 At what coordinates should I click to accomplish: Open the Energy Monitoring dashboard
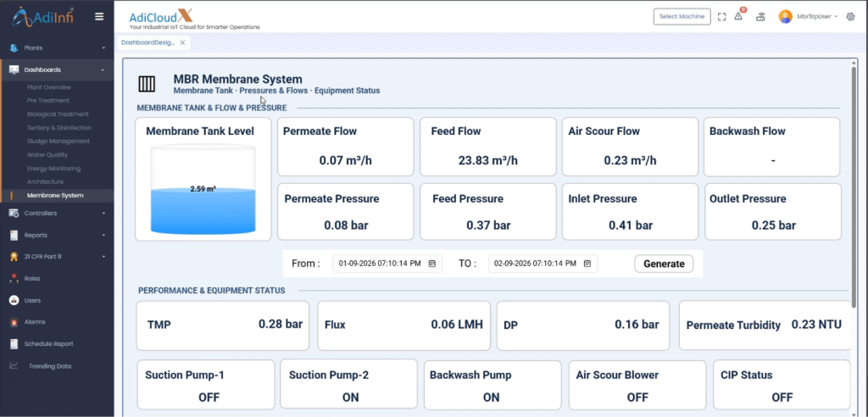tap(53, 169)
